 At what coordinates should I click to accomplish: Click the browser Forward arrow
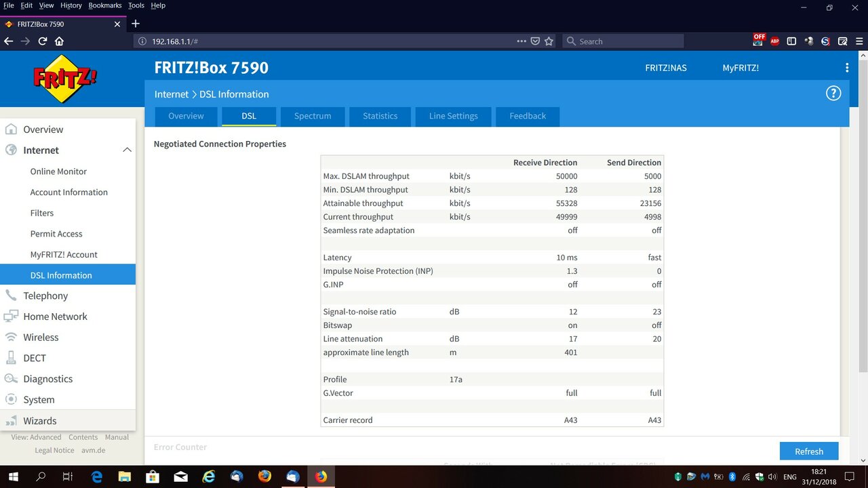point(25,41)
